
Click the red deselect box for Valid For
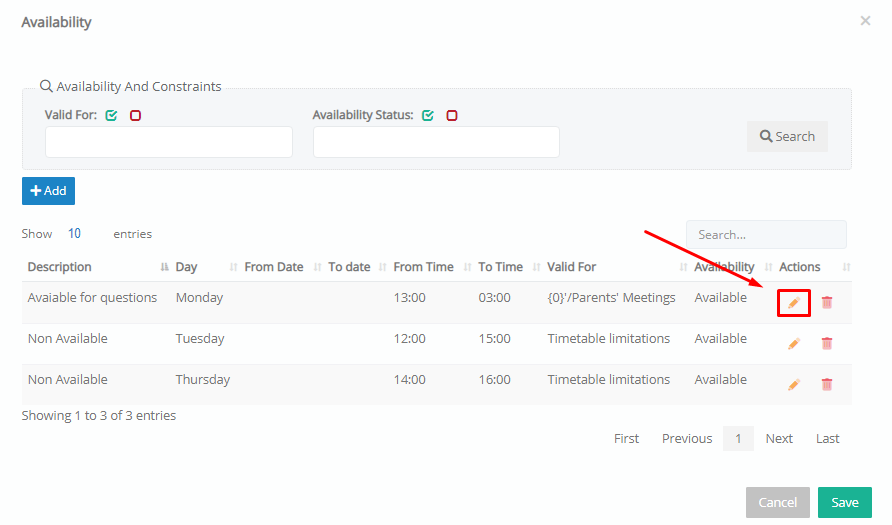click(x=135, y=115)
